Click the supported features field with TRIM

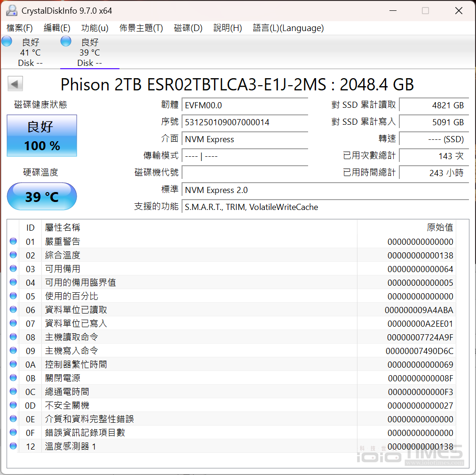[x=325, y=207]
